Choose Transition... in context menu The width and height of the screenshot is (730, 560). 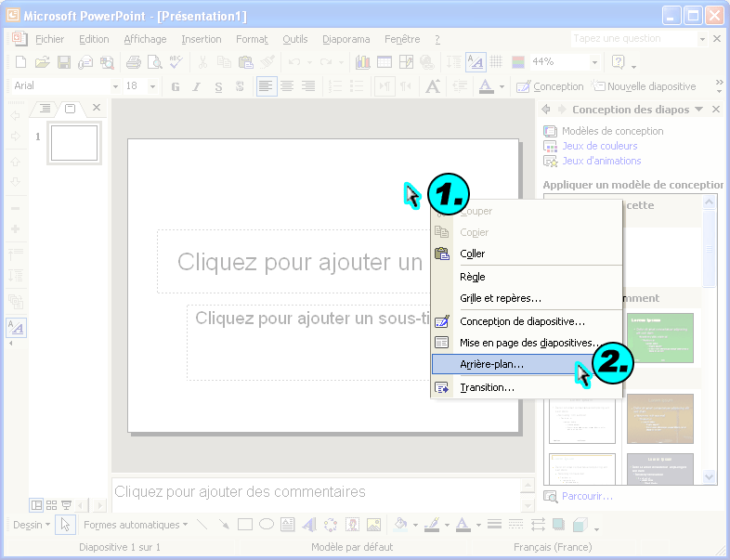click(x=527, y=387)
